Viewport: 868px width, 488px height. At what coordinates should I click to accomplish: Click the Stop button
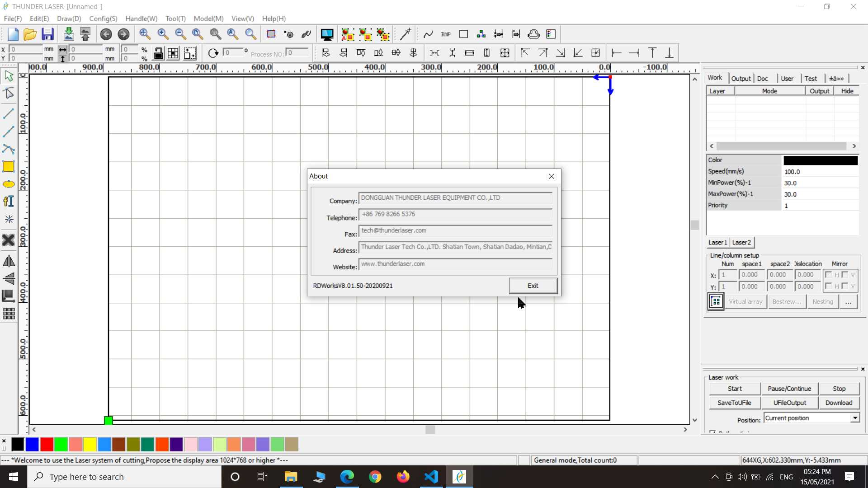pos(839,389)
